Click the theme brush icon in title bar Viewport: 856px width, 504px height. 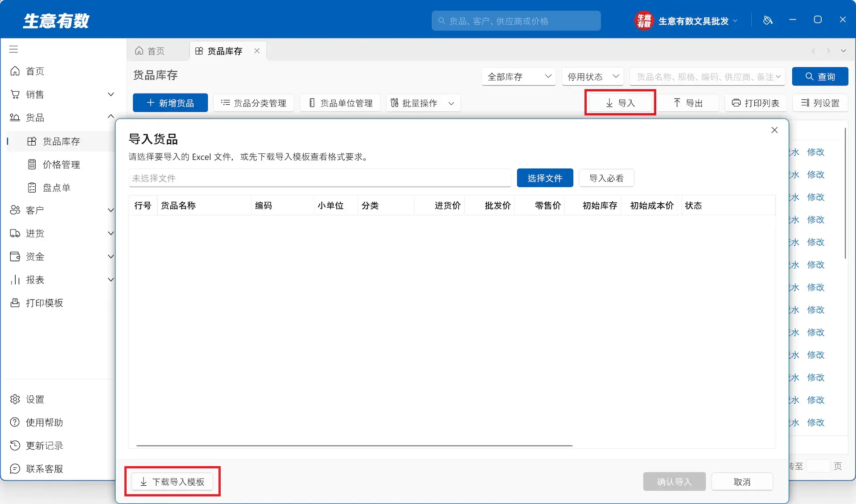[767, 20]
